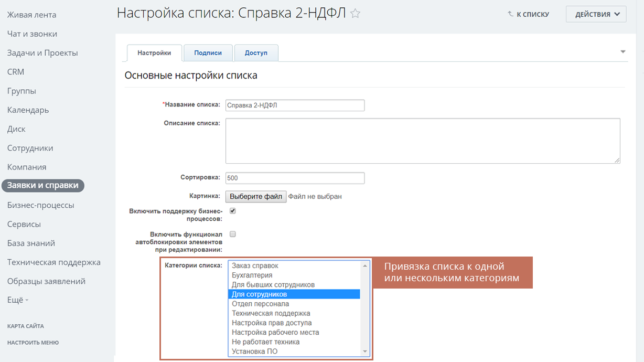Toggle business process support checkbox

pos(233,211)
